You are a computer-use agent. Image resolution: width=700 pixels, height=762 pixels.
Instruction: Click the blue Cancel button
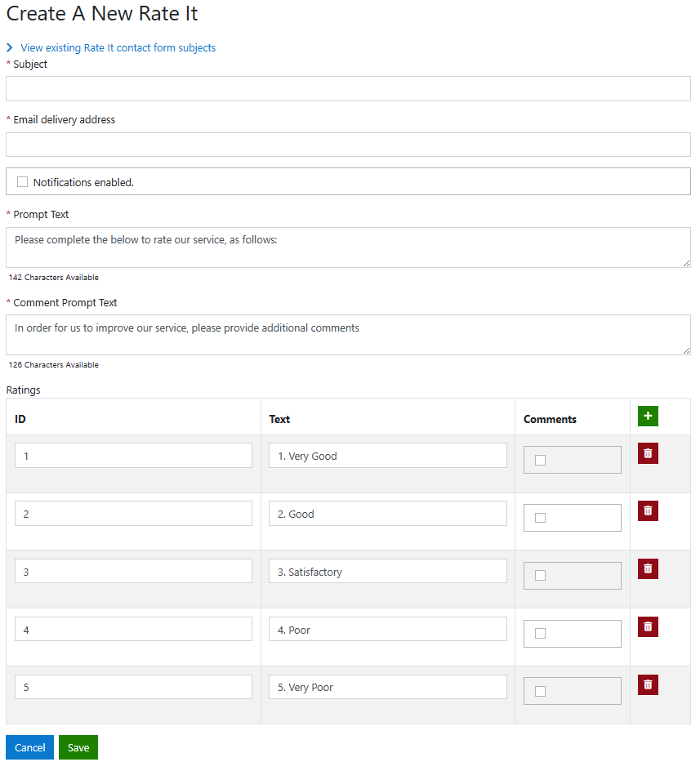point(30,747)
